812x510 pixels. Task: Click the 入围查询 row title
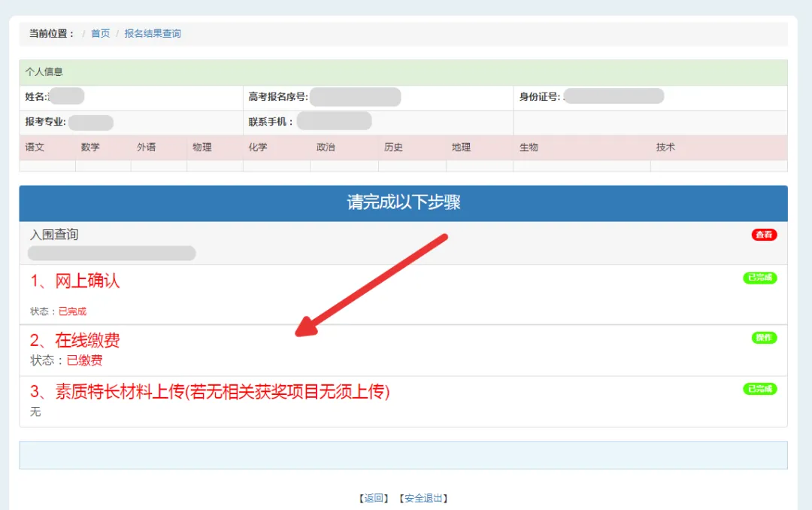click(x=54, y=235)
